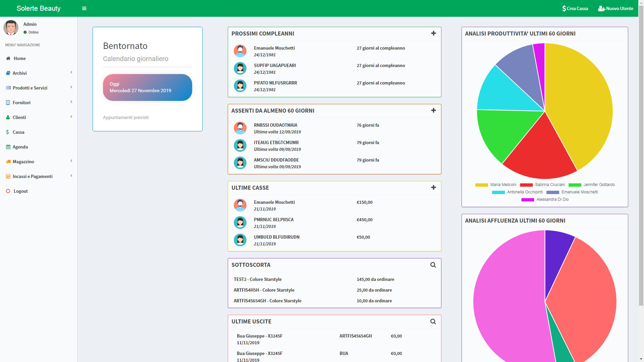Click the Incassi e Pagamenti calculator icon
This screenshot has width=644, height=362.
pyautogui.click(x=8, y=176)
